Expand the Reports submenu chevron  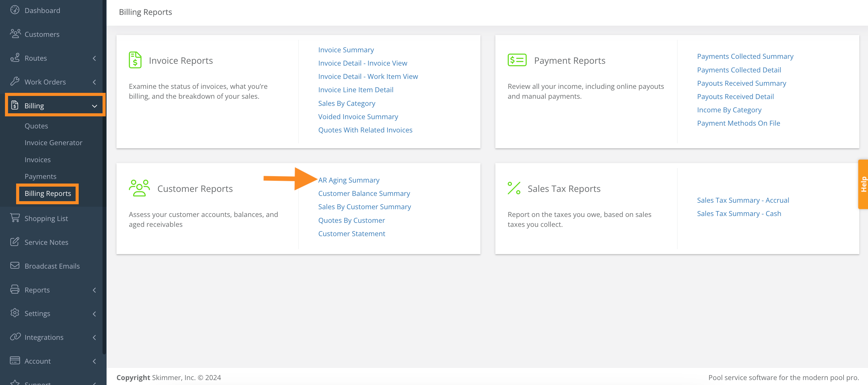click(x=94, y=290)
